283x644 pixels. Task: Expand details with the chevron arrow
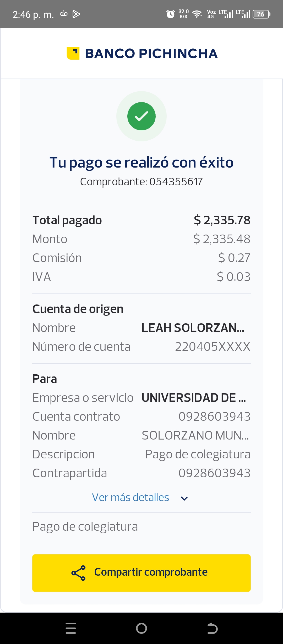pos(184,498)
